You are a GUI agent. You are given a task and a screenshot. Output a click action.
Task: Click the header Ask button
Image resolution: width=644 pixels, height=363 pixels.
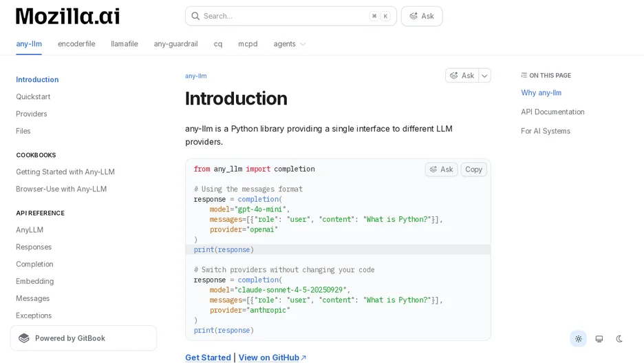click(422, 16)
